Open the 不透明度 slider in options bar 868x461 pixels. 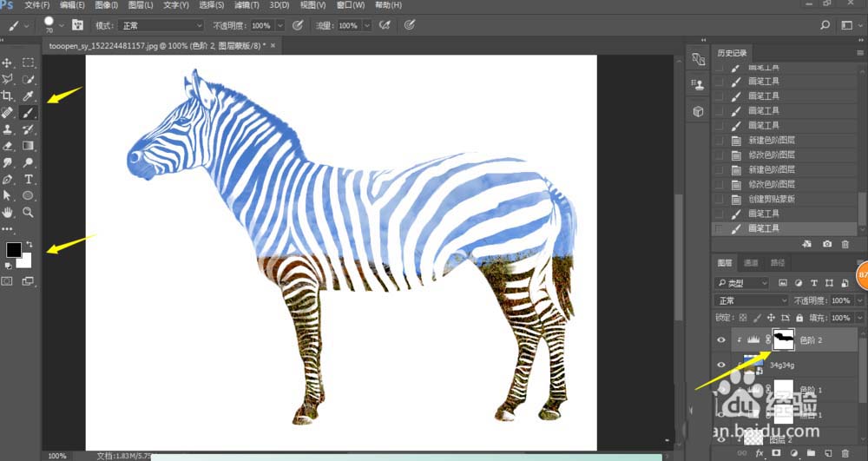pos(279,25)
